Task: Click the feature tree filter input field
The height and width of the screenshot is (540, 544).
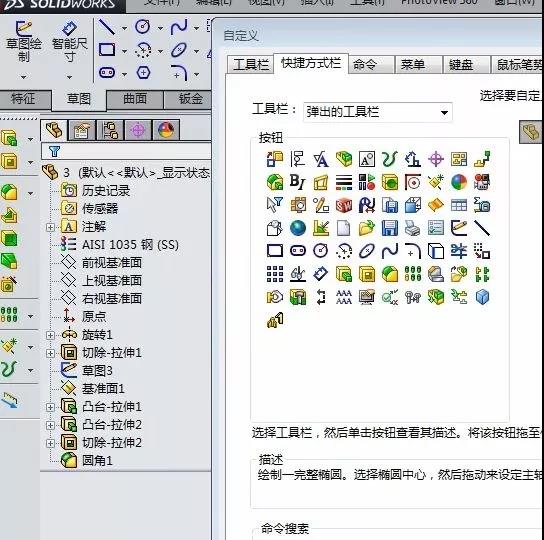Action: pos(126,151)
